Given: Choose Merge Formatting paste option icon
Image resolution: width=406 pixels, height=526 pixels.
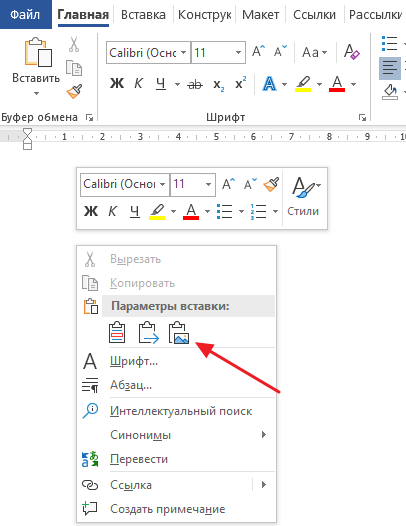Looking at the screenshot, I should [x=149, y=333].
